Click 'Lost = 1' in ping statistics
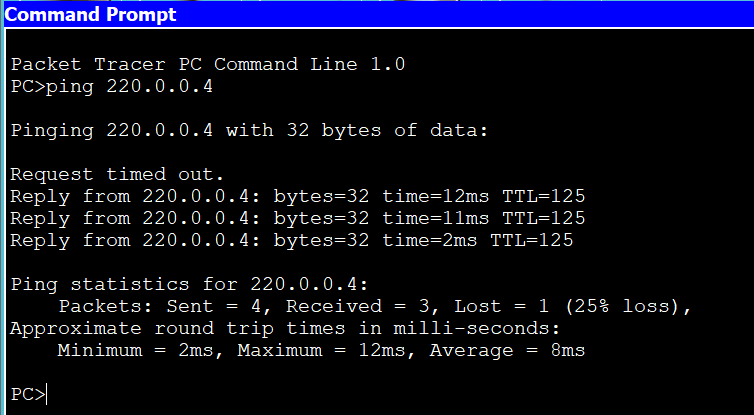The width and height of the screenshot is (754, 415). (x=502, y=306)
